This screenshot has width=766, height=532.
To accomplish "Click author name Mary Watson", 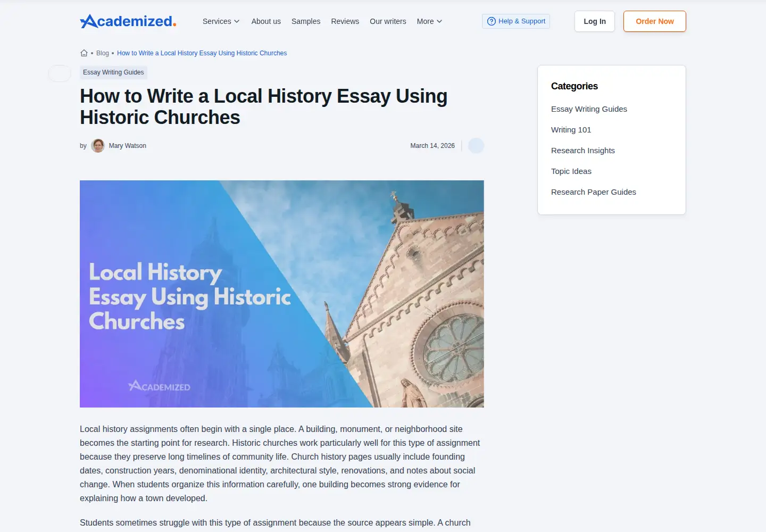I will click(128, 146).
